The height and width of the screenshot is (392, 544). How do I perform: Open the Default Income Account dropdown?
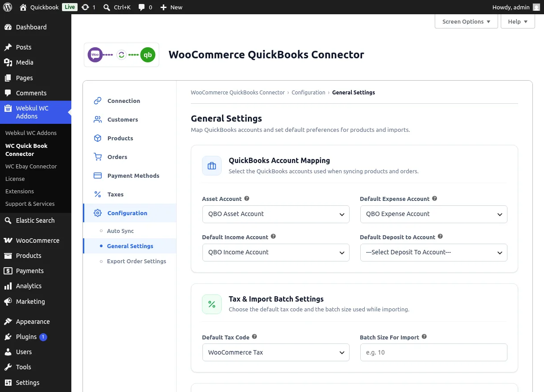pyautogui.click(x=276, y=252)
